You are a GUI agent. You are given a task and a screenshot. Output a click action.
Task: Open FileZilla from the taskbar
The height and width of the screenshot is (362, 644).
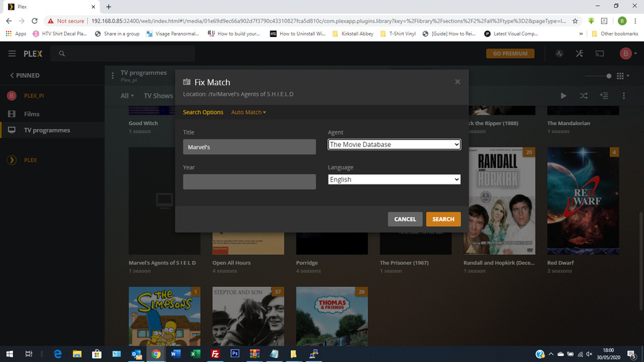215,354
